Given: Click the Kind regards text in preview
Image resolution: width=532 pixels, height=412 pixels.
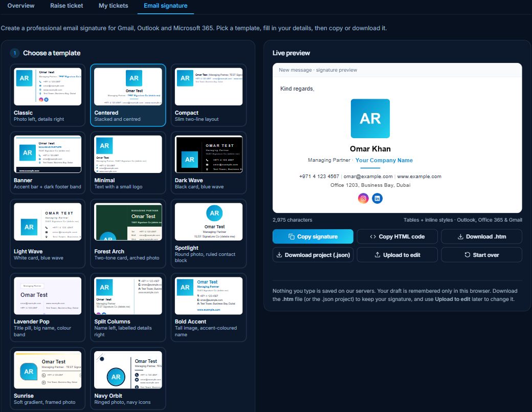Looking at the screenshot, I should (297, 89).
